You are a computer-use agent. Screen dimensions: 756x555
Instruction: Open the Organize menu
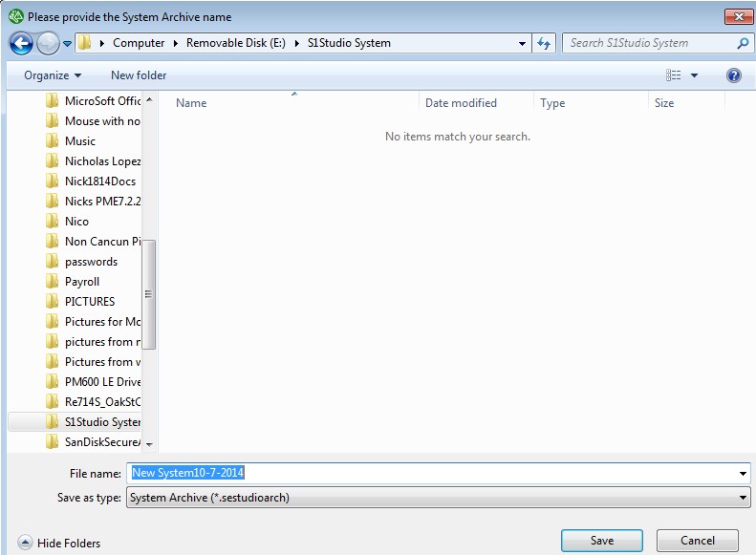(x=52, y=75)
